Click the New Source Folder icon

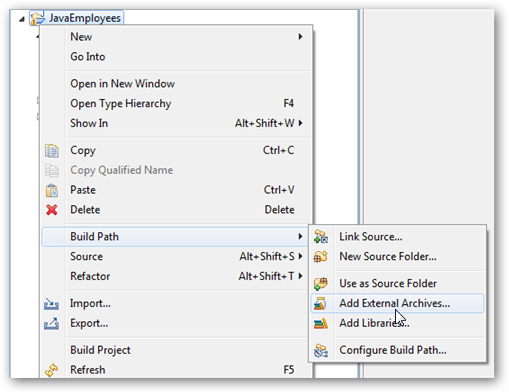tap(321, 257)
